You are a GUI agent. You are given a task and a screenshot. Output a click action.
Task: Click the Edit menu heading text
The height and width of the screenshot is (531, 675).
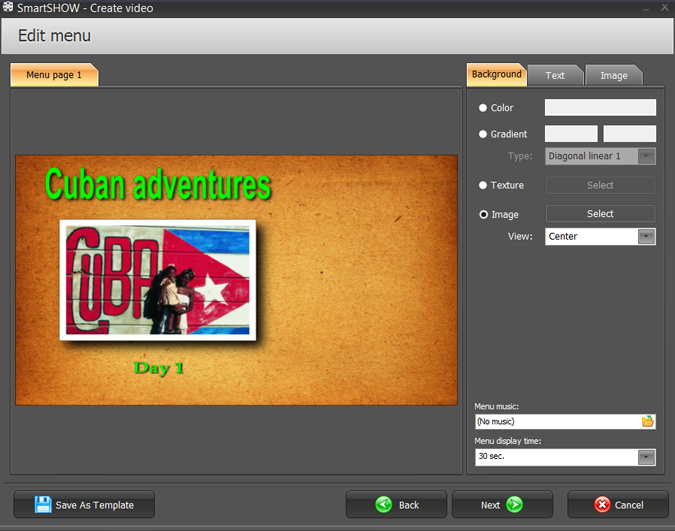click(x=54, y=35)
